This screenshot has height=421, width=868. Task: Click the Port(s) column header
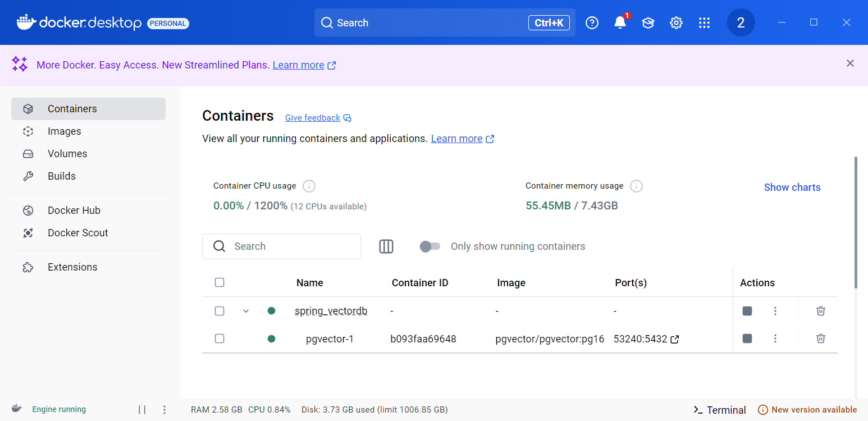(631, 283)
